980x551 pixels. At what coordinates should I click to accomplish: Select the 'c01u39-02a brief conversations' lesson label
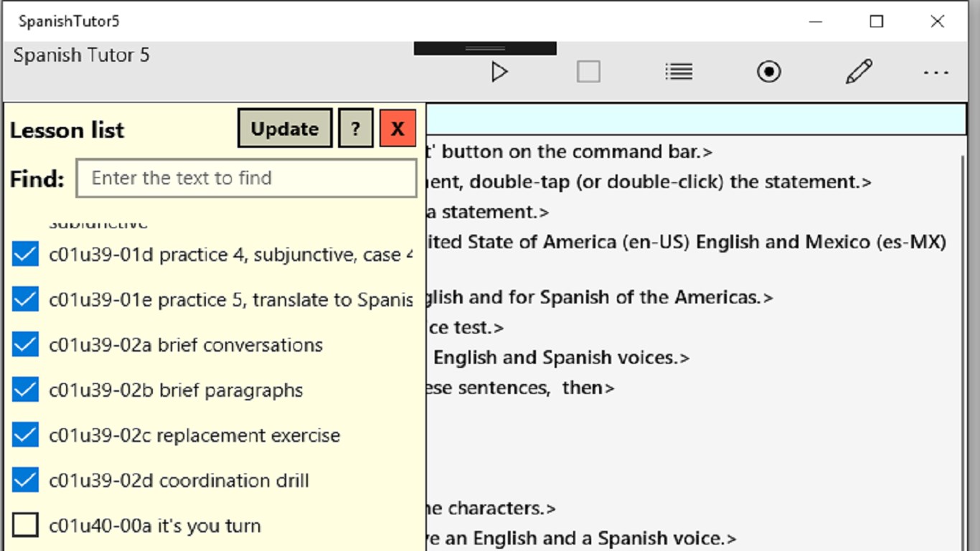(186, 345)
